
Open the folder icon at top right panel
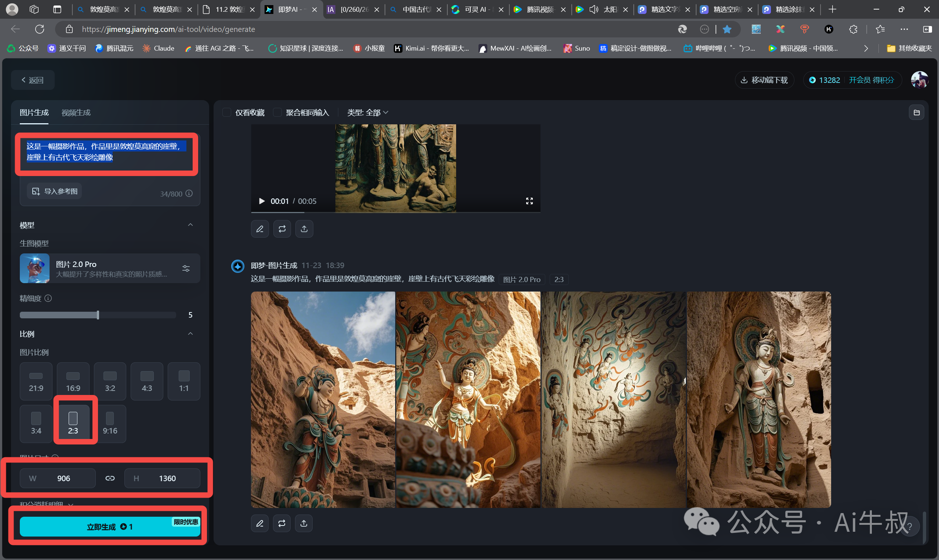pyautogui.click(x=916, y=113)
